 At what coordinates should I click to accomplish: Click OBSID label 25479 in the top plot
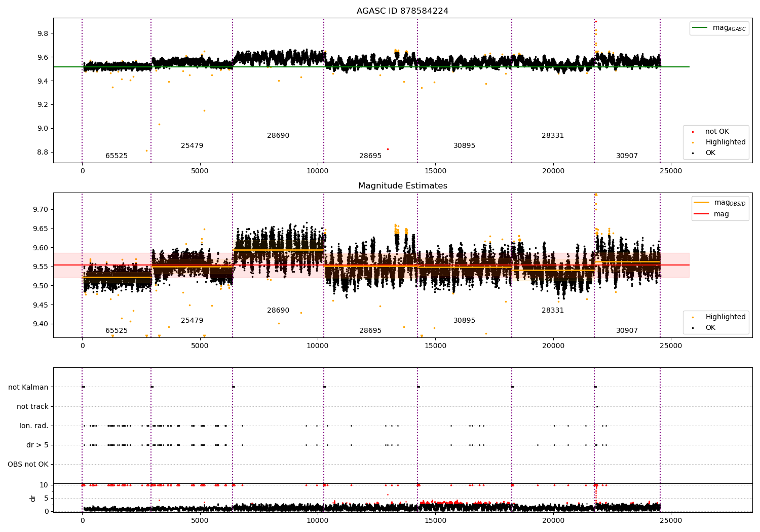pos(192,146)
